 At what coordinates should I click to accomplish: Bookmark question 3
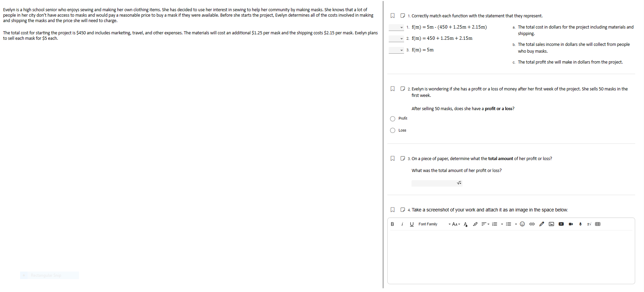pyautogui.click(x=392, y=158)
